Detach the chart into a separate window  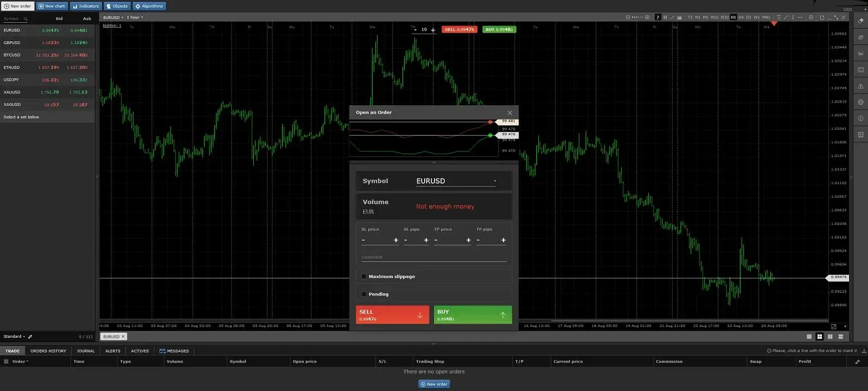(x=822, y=17)
